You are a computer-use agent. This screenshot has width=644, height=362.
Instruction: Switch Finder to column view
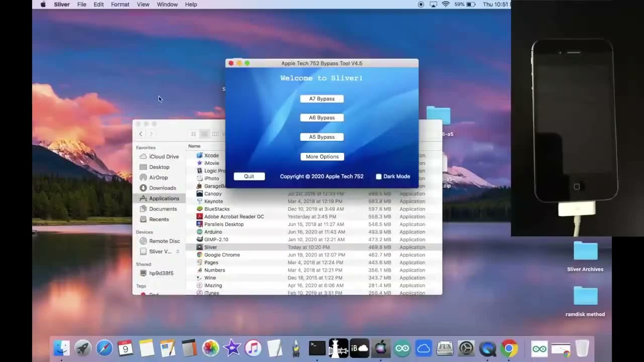(x=215, y=134)
